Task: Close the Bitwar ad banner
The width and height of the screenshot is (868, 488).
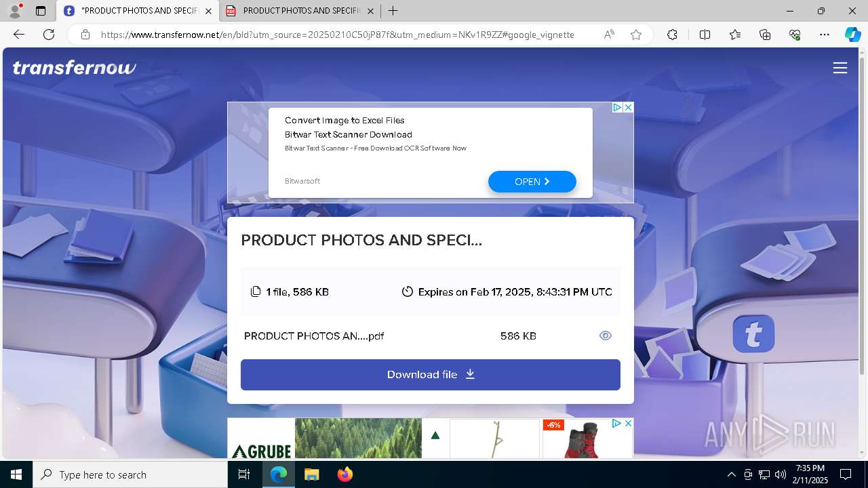Action: (x=629, y=107)
